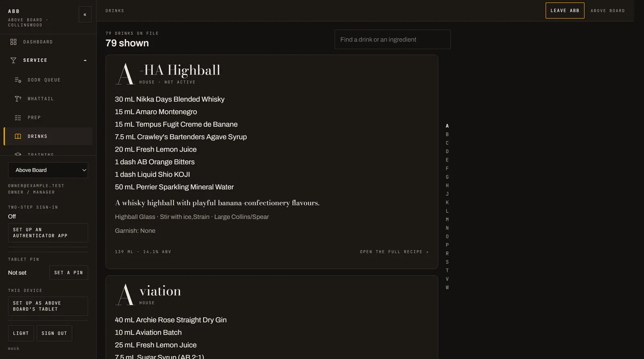Click the Prep checklist icon
The height and width of the screenshot is (359, 644).
point(18,118)
